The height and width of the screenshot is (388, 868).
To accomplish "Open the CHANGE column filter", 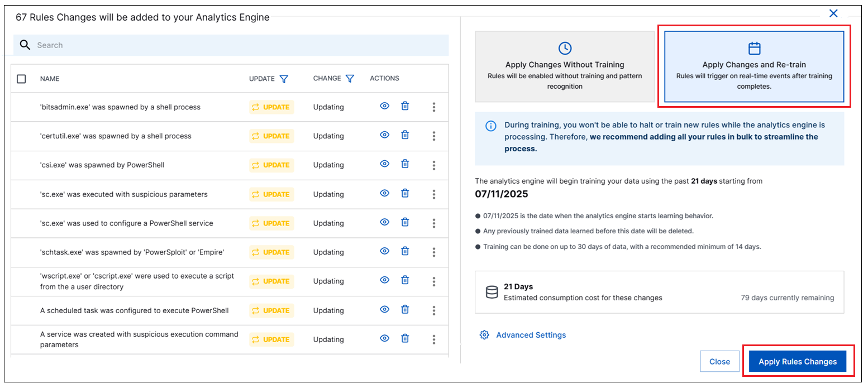I will pyautogui.click(x=350, y=79).
